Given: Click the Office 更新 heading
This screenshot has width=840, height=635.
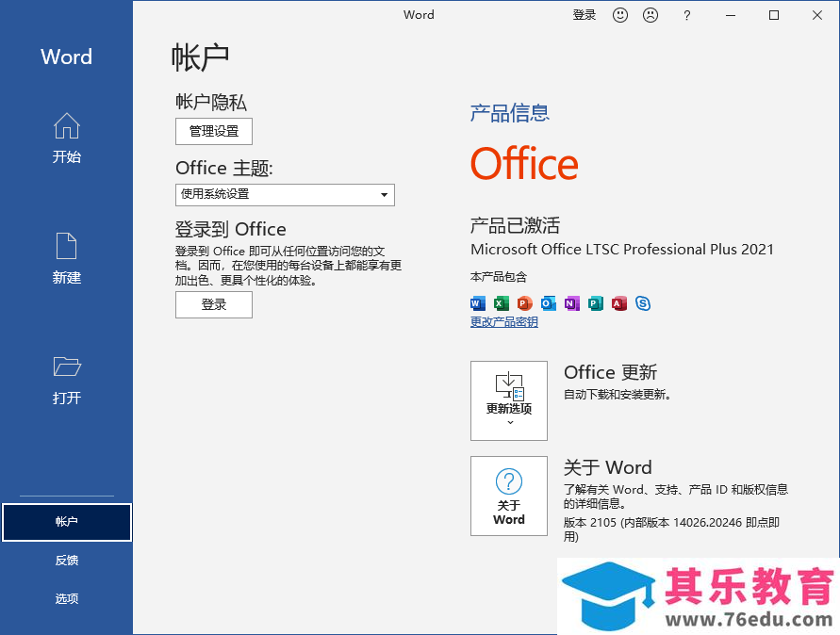Looking at the screenshot, I should coord(610,372).
